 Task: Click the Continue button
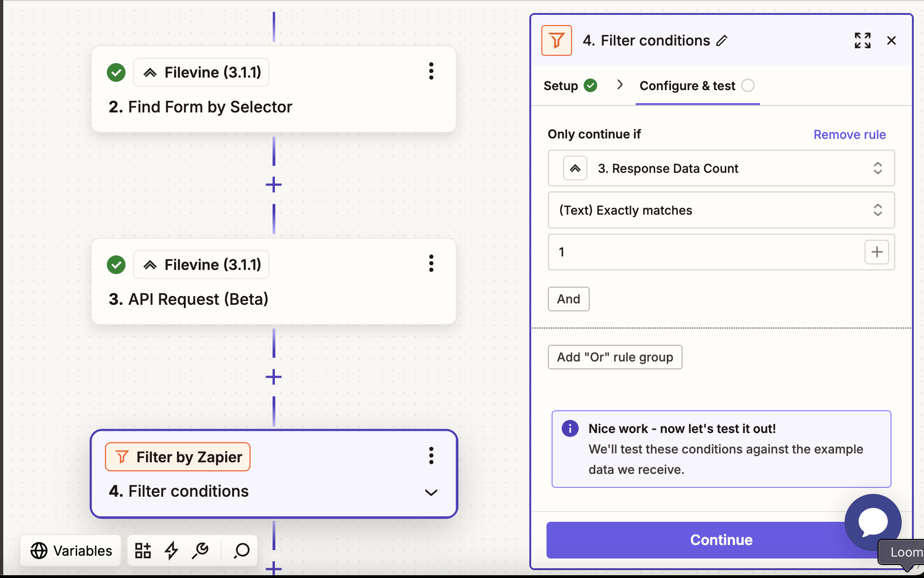721,540
